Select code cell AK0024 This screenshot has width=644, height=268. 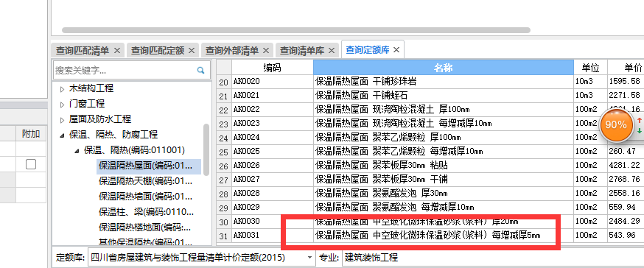click(273, 138)
